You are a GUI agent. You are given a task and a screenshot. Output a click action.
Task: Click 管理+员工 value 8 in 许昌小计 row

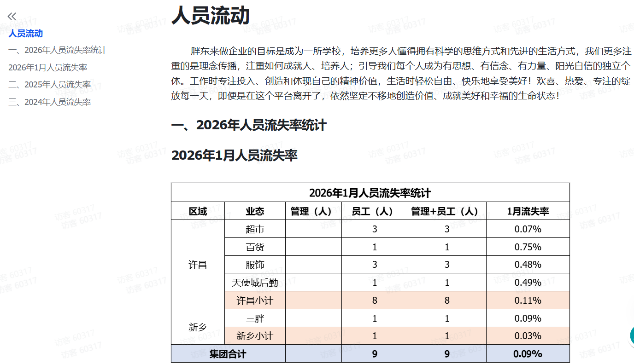pos(447,300)
